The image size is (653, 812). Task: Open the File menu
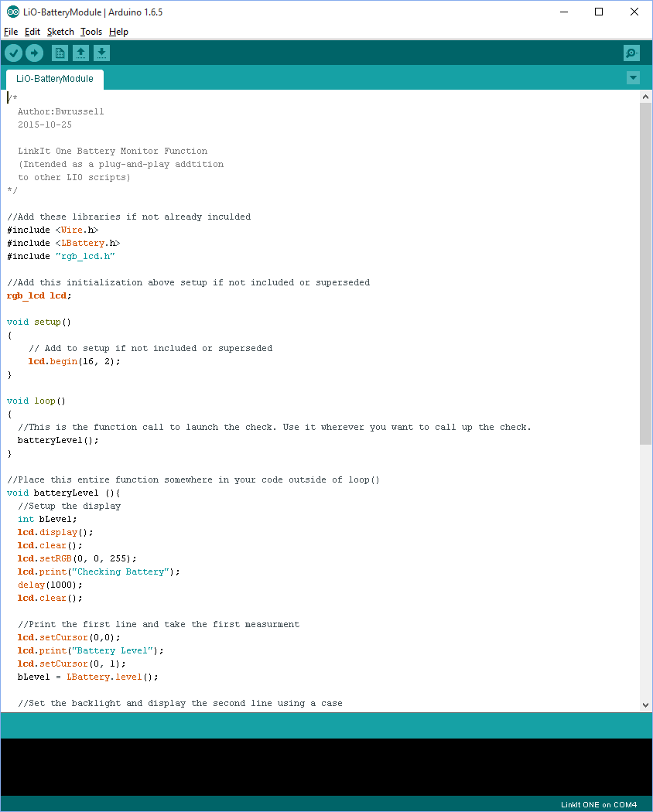(11, 32)
